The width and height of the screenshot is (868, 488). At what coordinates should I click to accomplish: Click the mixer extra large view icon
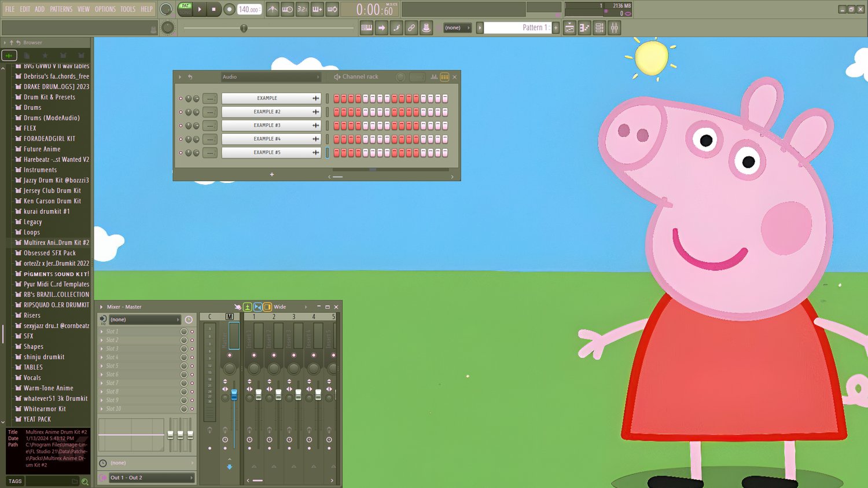click(x=267, y=307)
